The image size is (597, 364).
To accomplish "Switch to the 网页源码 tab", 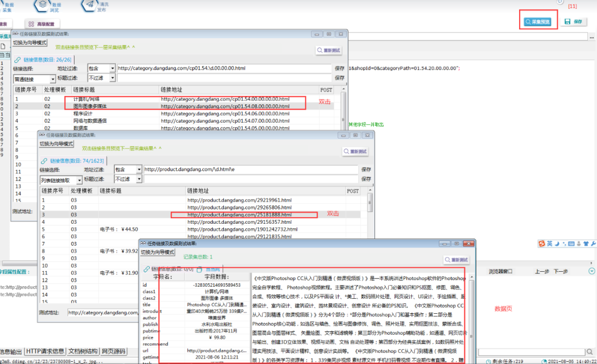I will [113, 351].
